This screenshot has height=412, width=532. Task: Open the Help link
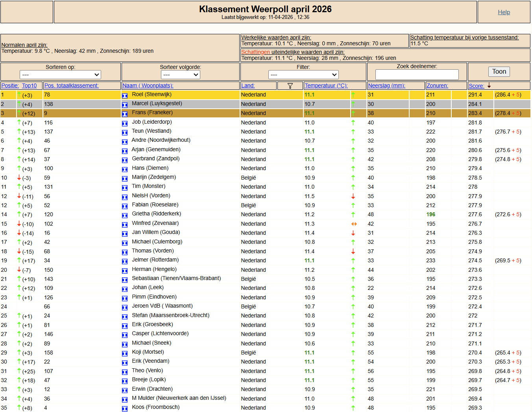504,12
